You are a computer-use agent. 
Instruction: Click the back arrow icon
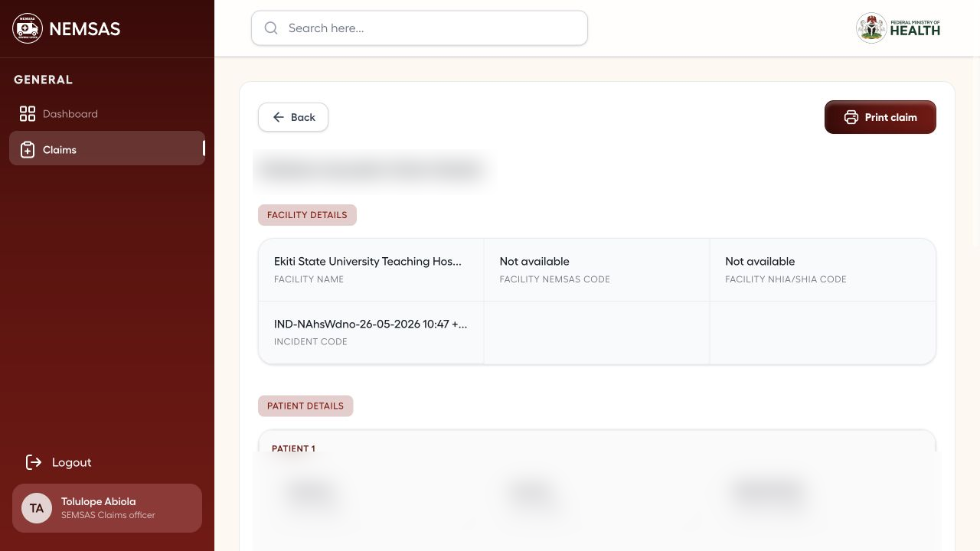tap(279, 117)
